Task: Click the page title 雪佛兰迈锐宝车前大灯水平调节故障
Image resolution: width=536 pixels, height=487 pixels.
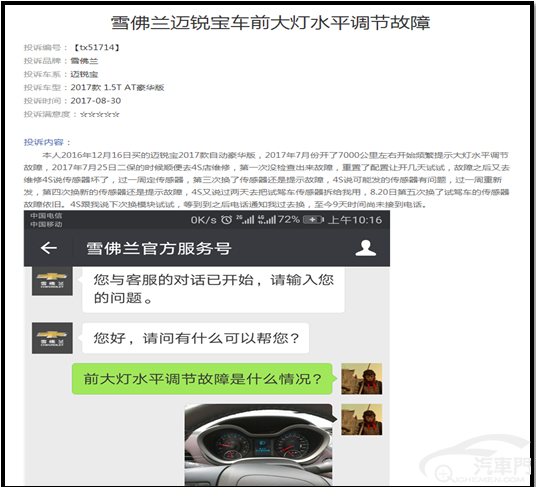Action: pos(270,23)
